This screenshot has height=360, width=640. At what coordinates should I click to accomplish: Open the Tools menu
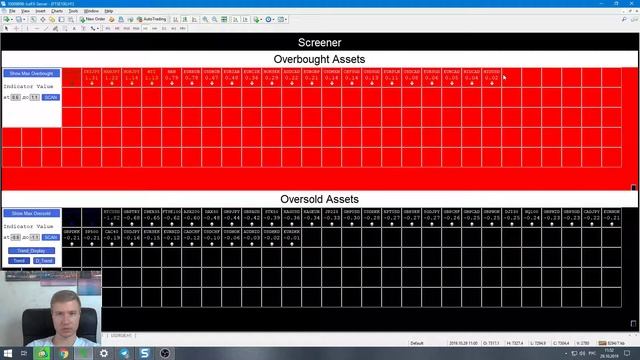pos(73,11)
